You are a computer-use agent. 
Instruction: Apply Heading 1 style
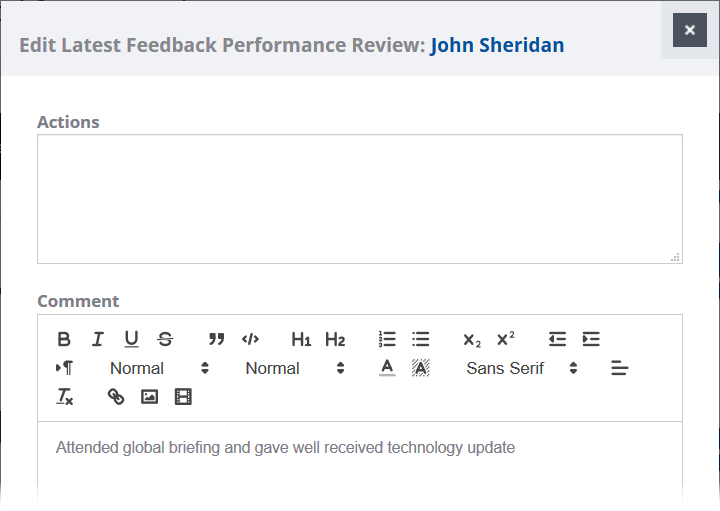click(301, 339)
